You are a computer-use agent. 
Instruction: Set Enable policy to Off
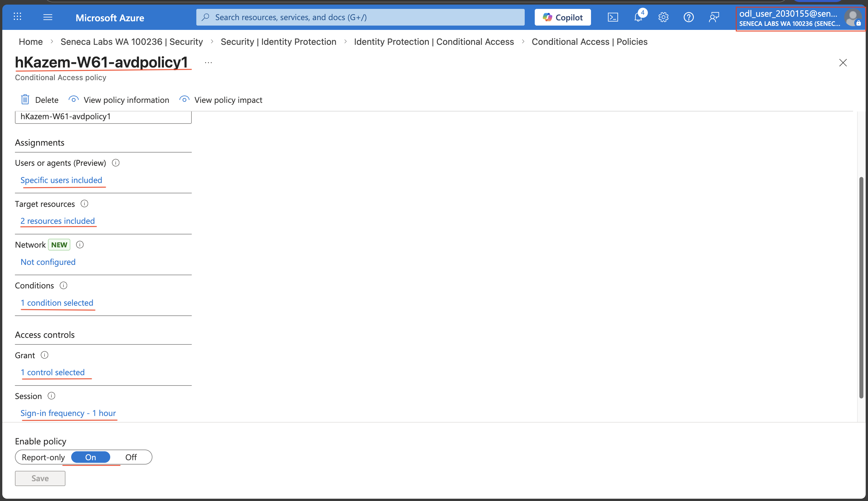tap(131, 457)
